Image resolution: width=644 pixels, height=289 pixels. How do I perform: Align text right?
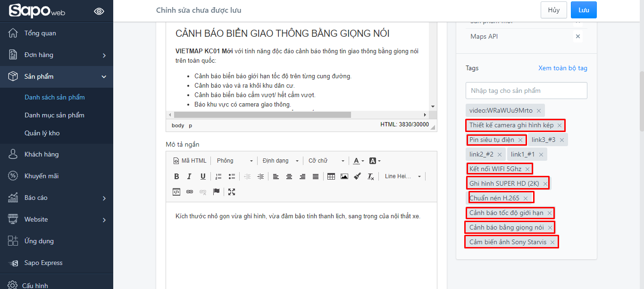[x=302, y=176]
